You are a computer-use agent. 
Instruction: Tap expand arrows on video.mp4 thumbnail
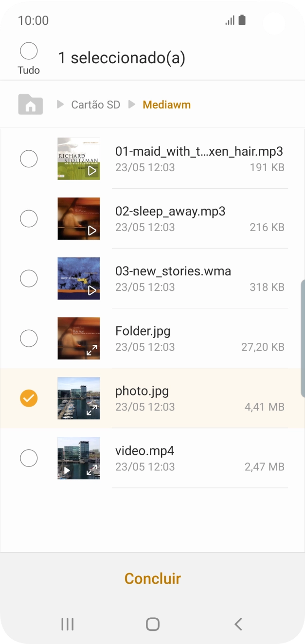[x=91, y=470]
